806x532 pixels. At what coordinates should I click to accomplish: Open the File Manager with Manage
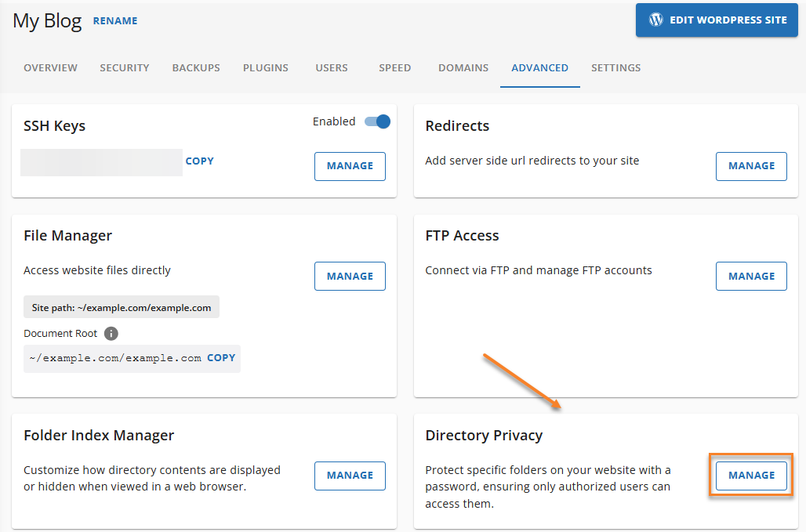(x=350, y=276)
